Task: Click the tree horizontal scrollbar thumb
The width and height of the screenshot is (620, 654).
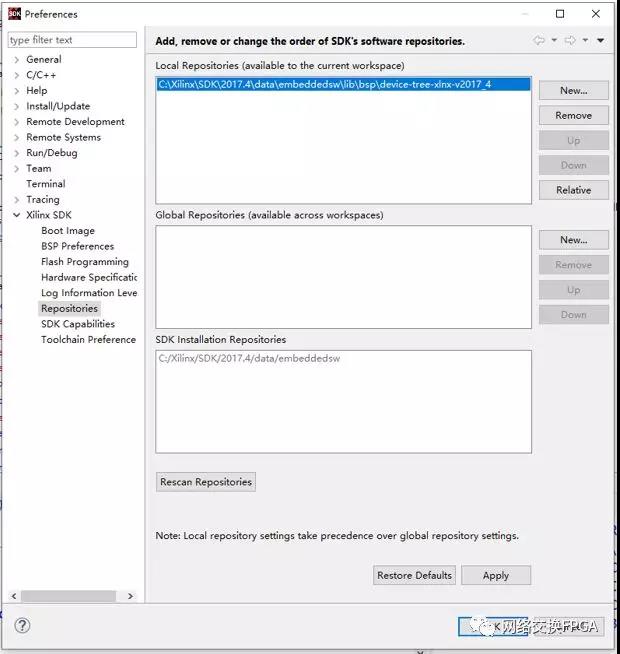Action: (68, 596)
